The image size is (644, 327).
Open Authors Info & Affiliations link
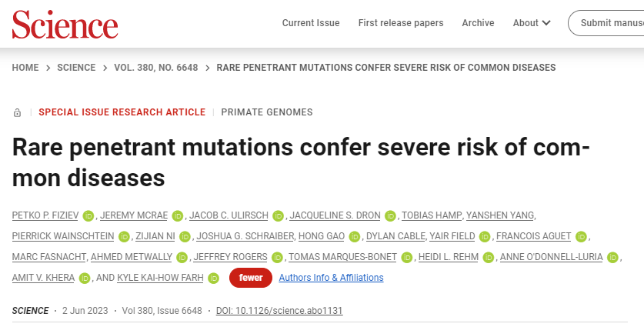[x=331, y=278]
